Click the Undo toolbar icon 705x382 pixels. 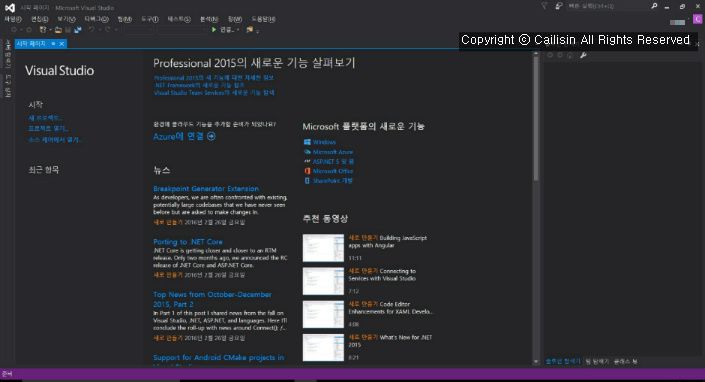92,30
